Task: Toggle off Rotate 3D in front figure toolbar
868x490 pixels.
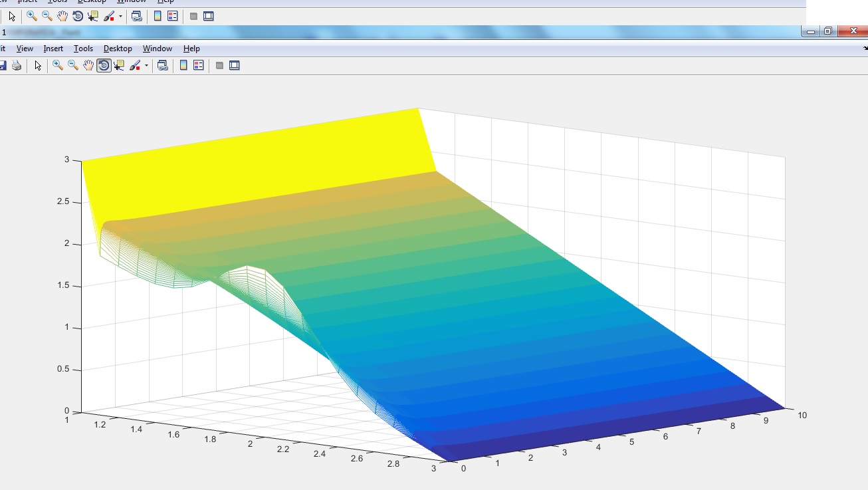Action: pyautogui.click(x=104, y=65)
